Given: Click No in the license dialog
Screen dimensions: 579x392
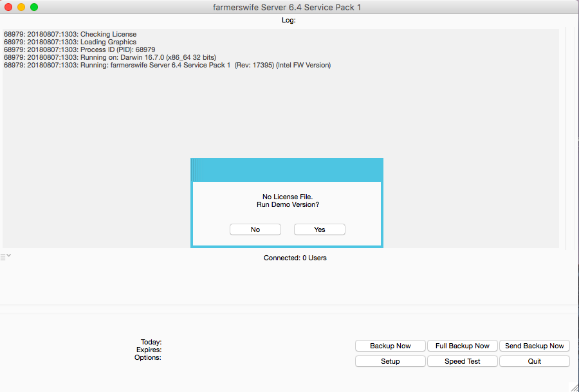Looking at the screenshot, I should coord(255,229).
